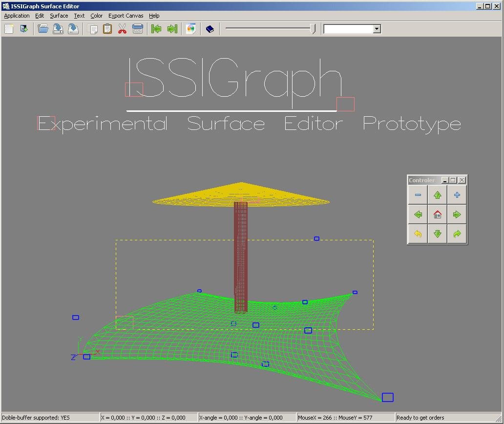Click the clipboard Paste icon
This screenshot has width=504, height=424.
click(x=107, y=29)
